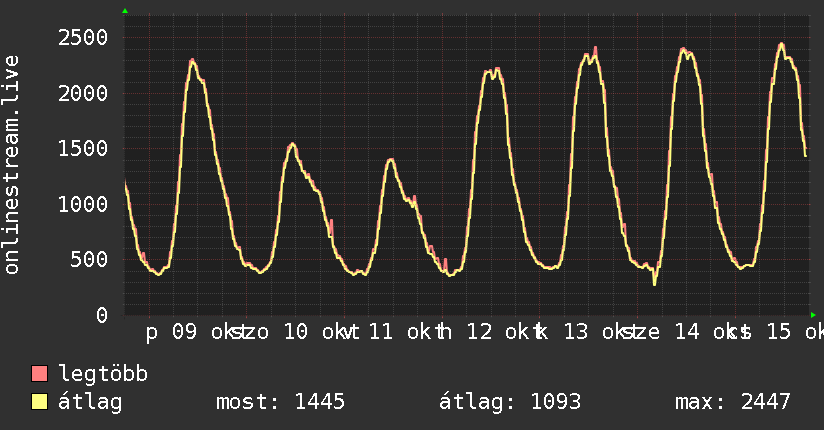Image resolution: width=824 pixels, height=430 pixels.
Task: Click the yellow átlag legend swatch
Action: click(x=39, y=401)
